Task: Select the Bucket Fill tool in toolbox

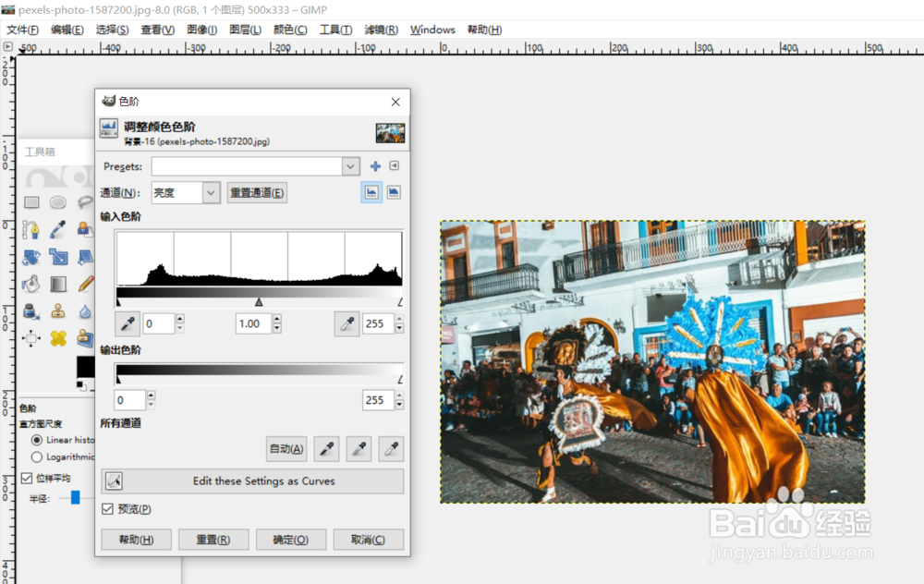Action: click(x=30, y=284)
